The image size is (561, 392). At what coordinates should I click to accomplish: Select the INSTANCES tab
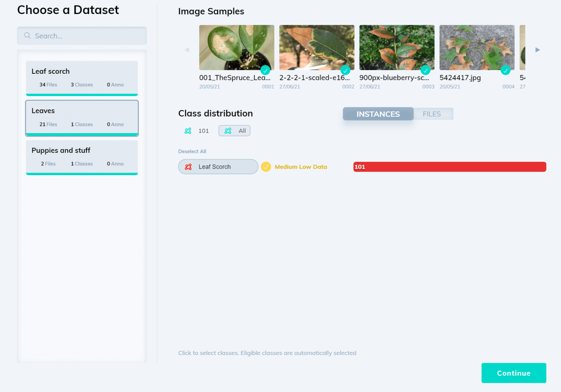[x=378, y=114]
